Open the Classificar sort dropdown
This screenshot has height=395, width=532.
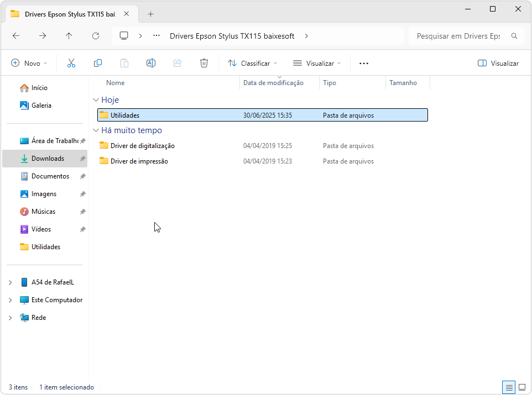click(x=252, y=63)
